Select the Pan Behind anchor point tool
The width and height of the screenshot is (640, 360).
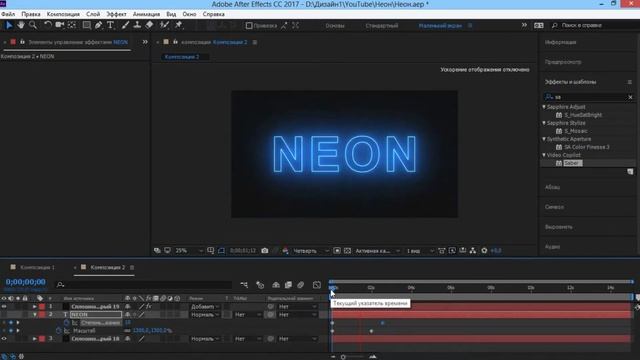point(72,25)
